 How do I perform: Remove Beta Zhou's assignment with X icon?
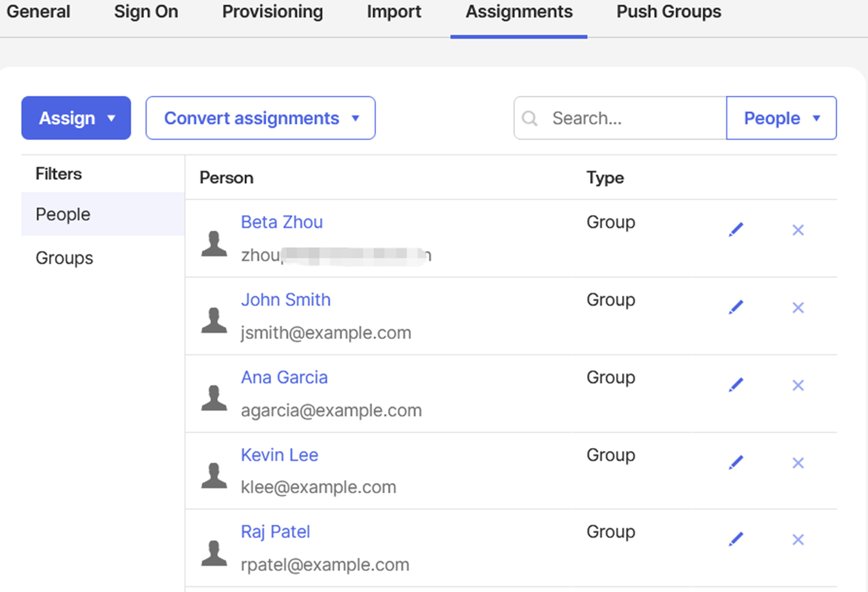(x=798, y=230)
